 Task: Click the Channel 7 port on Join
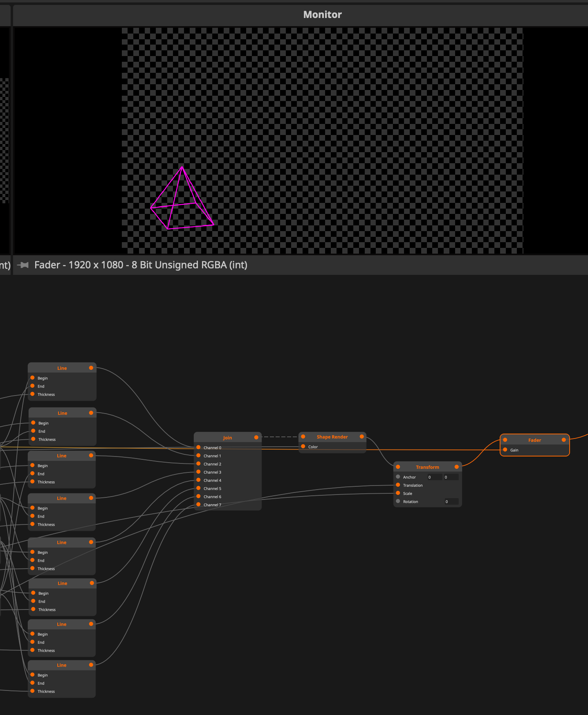click(198, 505)
